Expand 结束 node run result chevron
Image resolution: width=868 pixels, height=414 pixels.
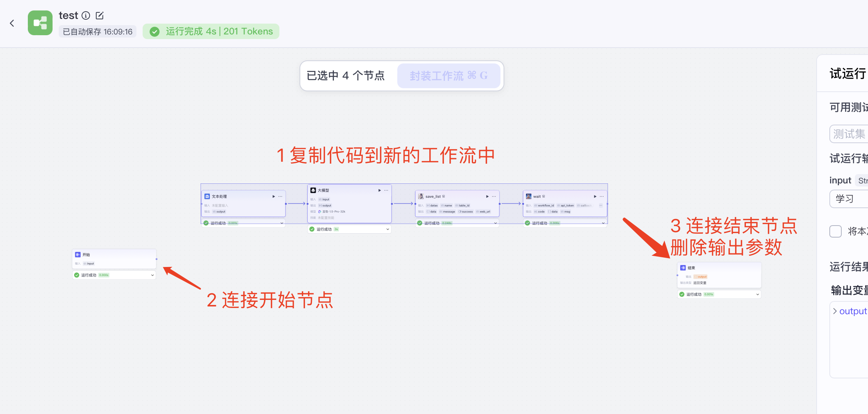click(757, 294)
